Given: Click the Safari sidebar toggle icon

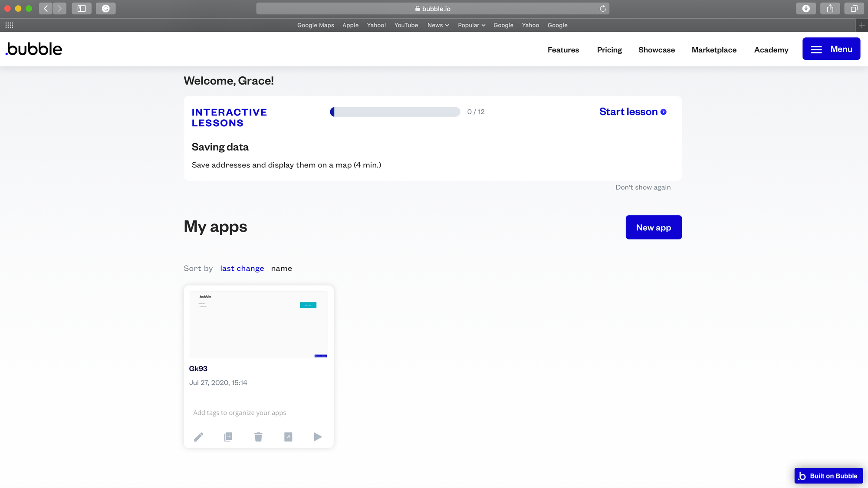Looking at the screenshot, I should coord(82,9).
